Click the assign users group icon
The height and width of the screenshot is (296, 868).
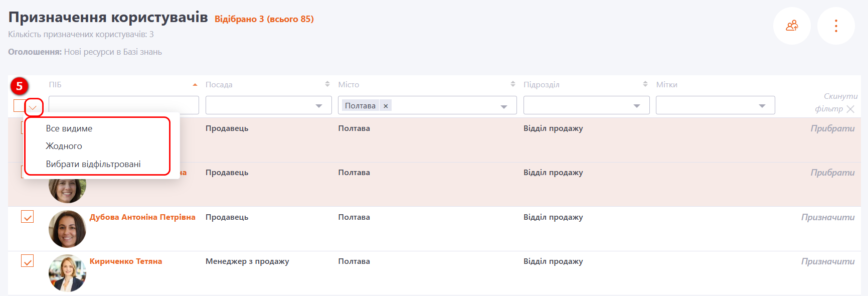792,26
